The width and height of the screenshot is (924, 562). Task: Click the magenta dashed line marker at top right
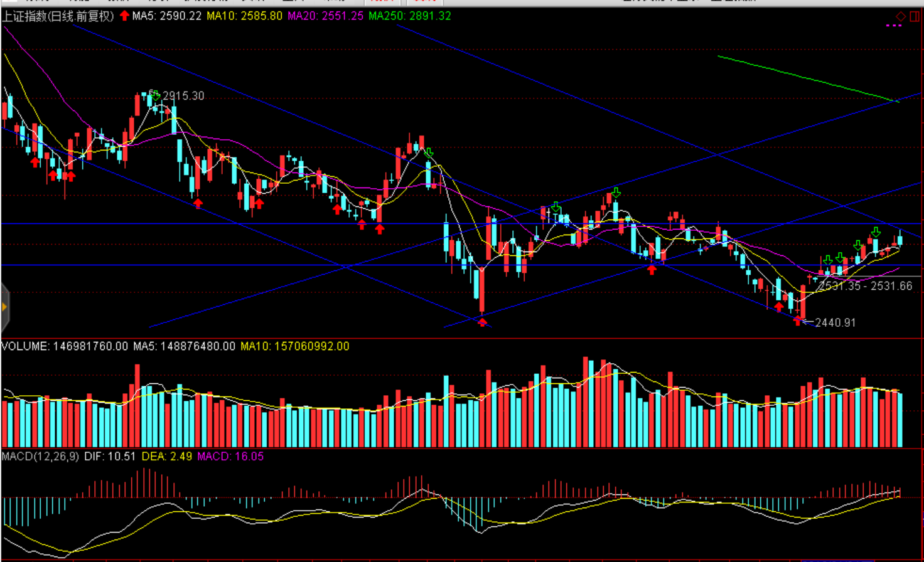point(893,26)
